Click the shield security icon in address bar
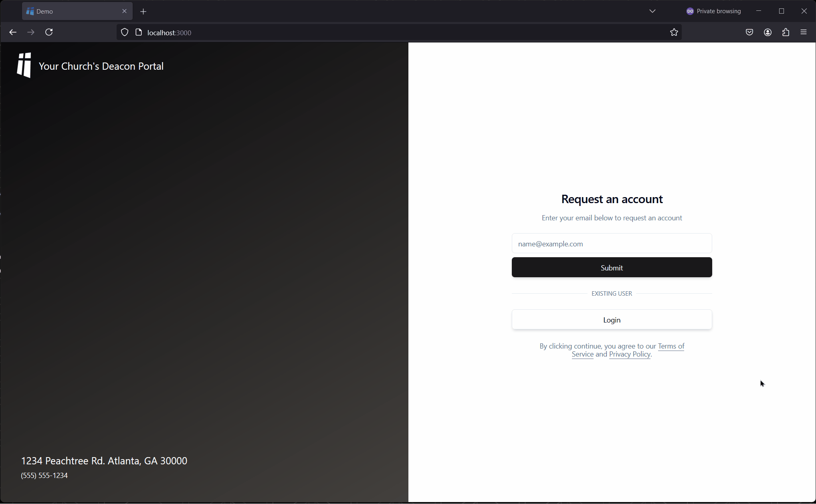 coord(124,32)
